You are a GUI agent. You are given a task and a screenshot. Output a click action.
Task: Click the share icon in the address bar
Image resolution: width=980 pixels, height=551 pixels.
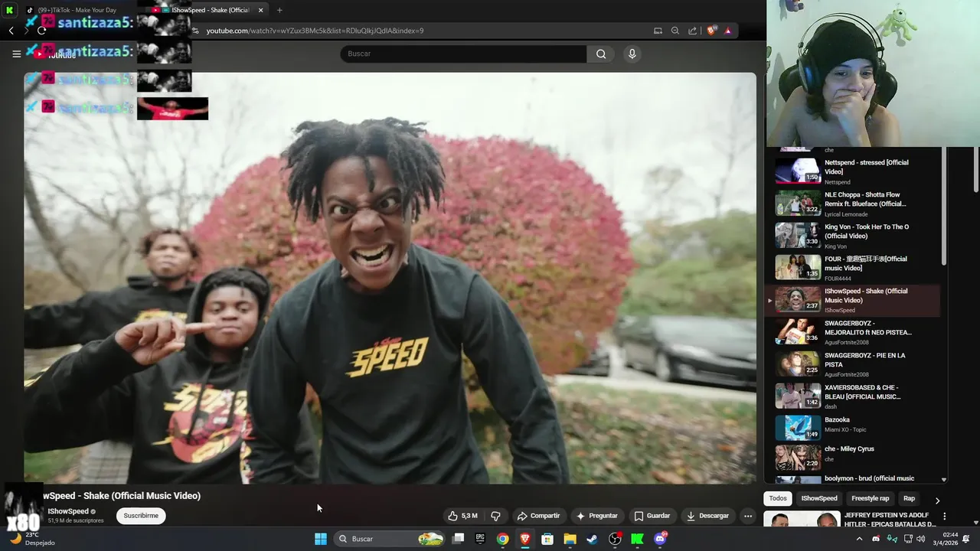coord(693,31)
